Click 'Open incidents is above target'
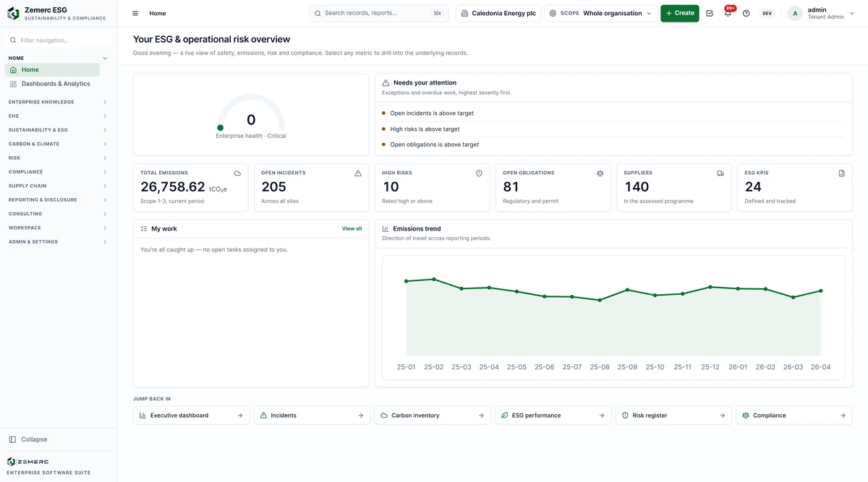This screenshot has height=482, width=868. (432, 113)
